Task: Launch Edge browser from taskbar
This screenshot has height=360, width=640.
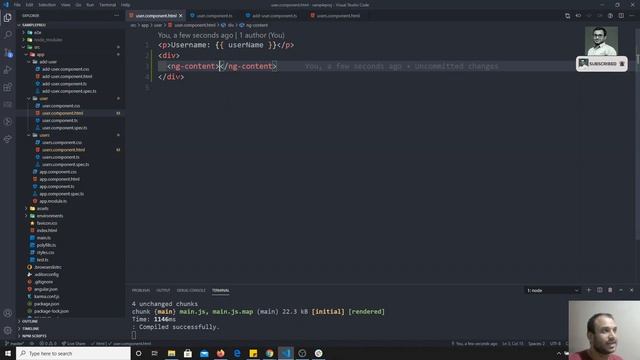Action: (x=237, y=353)
